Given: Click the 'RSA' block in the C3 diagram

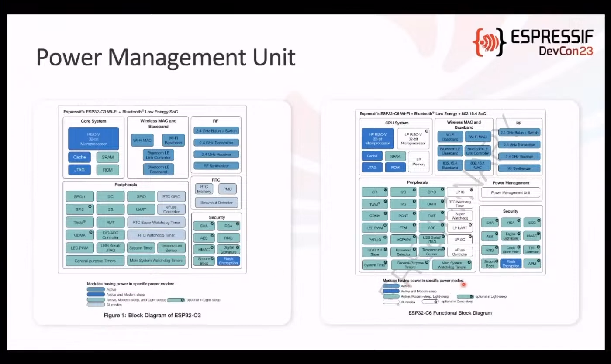Looking at the screenshot, I should 228,226.
